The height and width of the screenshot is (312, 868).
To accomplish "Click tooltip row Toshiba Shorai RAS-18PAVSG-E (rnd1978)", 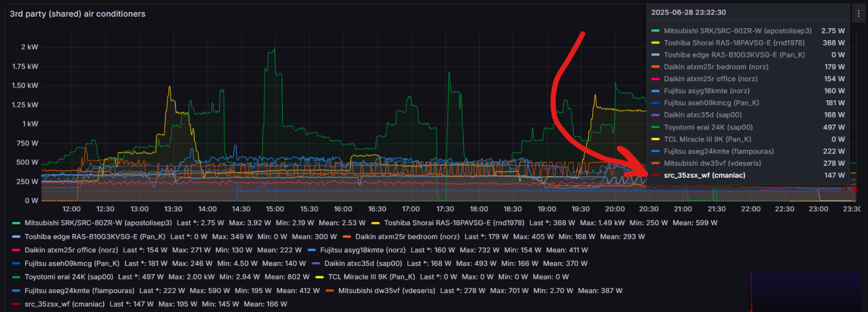I will tap(748, 43).
